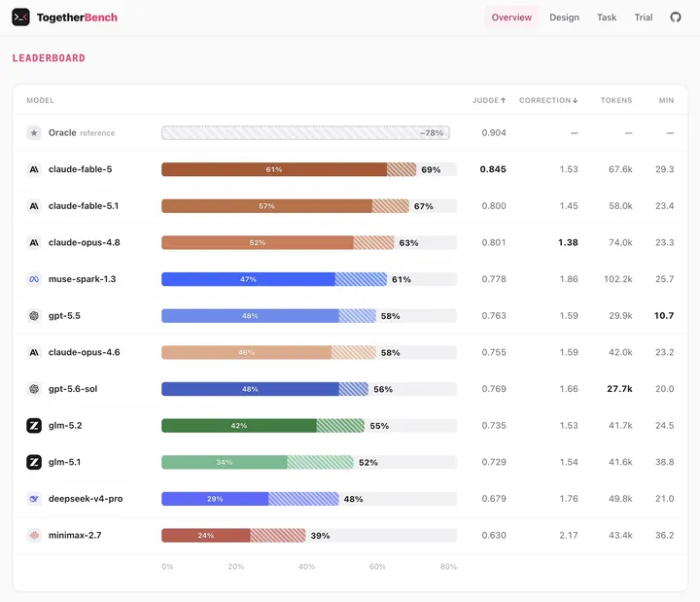Click the 48% label for deepseek-v4-pro
The image size is (700, 602).
click(x=353, y=499)
